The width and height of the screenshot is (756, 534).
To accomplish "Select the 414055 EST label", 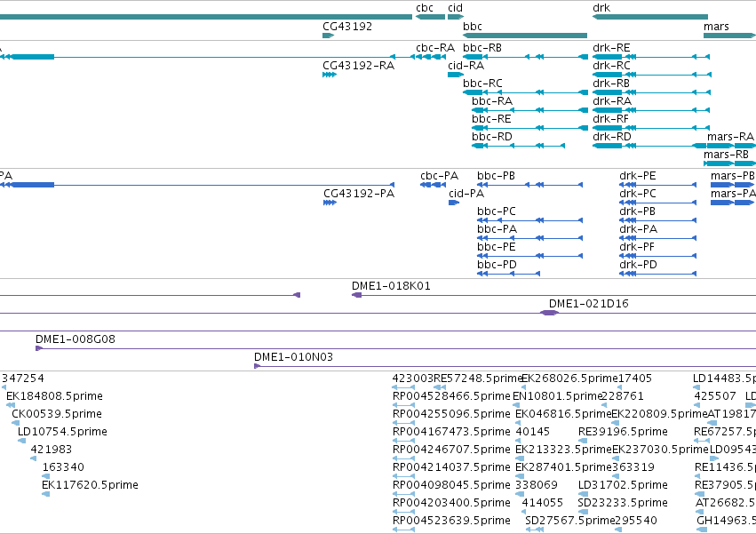I will click(543, 504).
